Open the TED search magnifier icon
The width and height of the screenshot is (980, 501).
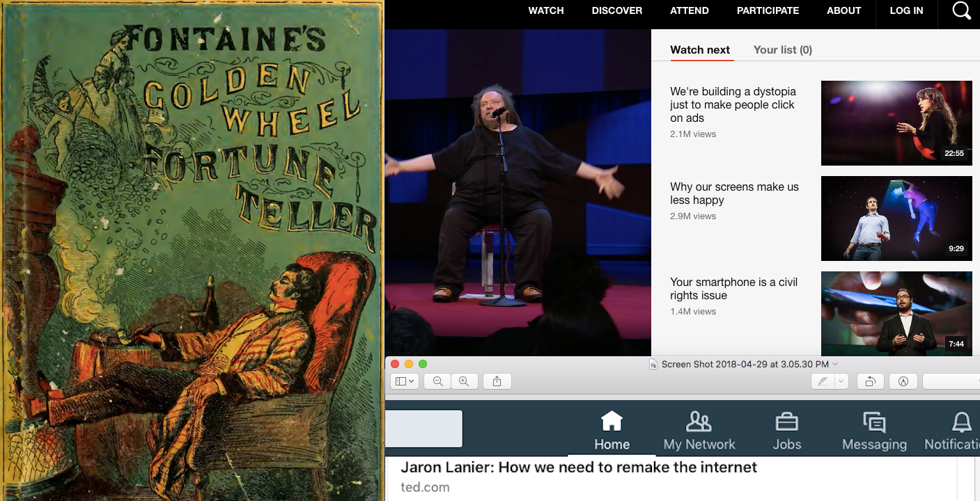(961, 10)
